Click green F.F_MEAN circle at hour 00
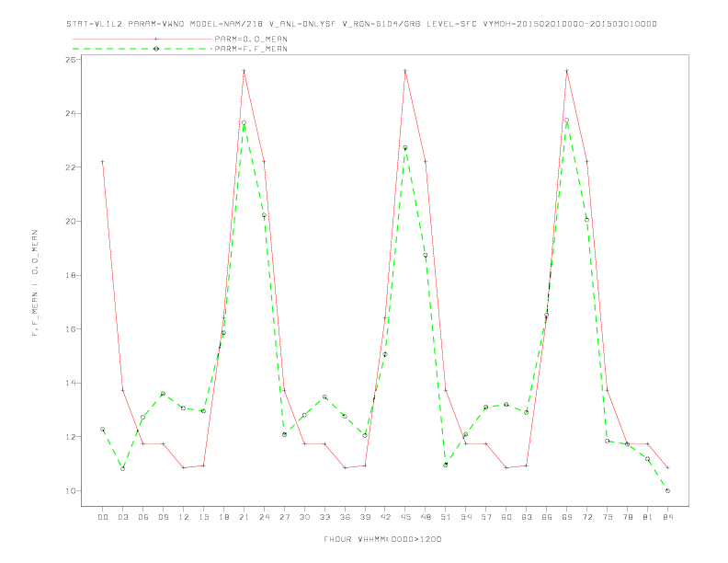728x563 pixels. [x=103, y=430]
